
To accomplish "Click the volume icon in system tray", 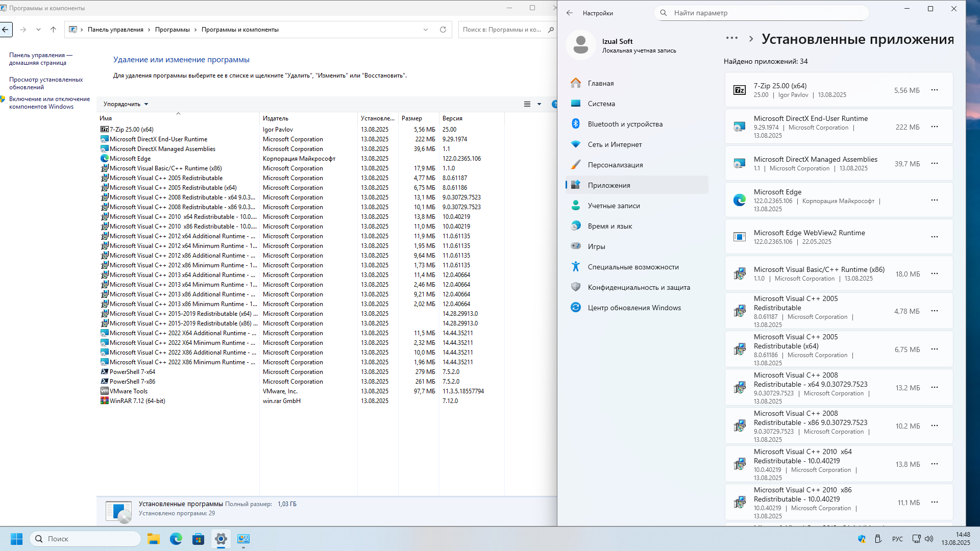I will click(x=929, y=539).
